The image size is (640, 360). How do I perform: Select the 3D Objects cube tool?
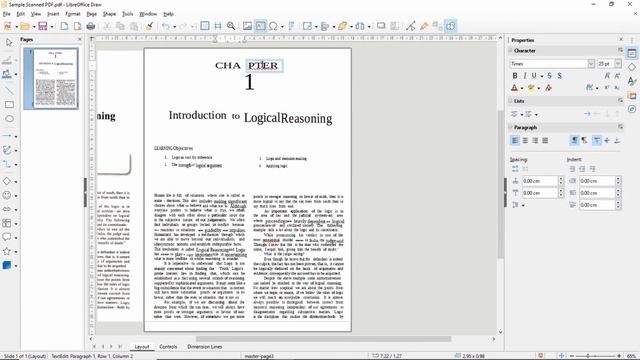pos(7,265)
